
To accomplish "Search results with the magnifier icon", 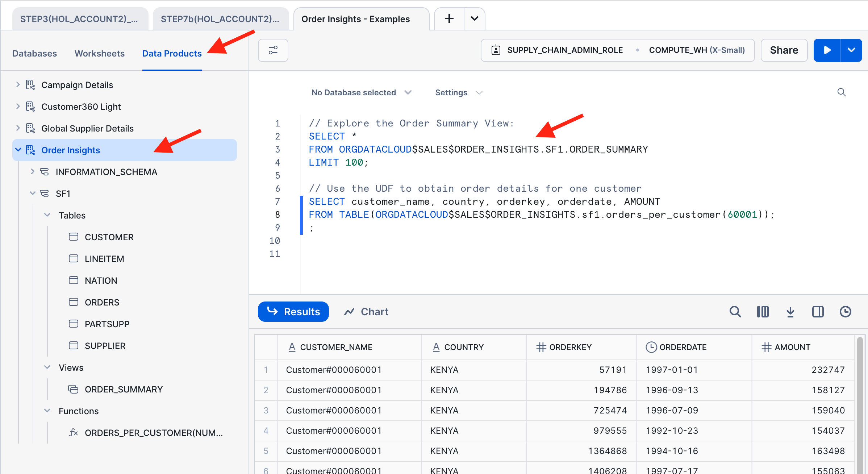I will pos(735,312).
